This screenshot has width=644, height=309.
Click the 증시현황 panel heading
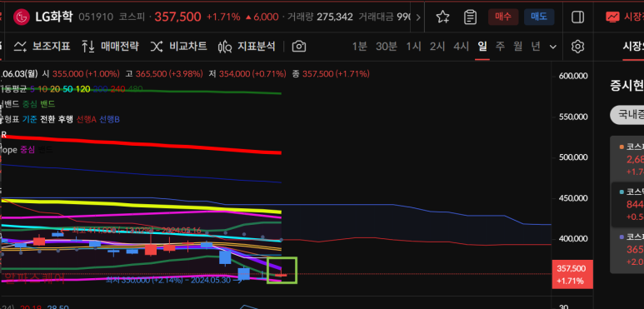[627, 86]
